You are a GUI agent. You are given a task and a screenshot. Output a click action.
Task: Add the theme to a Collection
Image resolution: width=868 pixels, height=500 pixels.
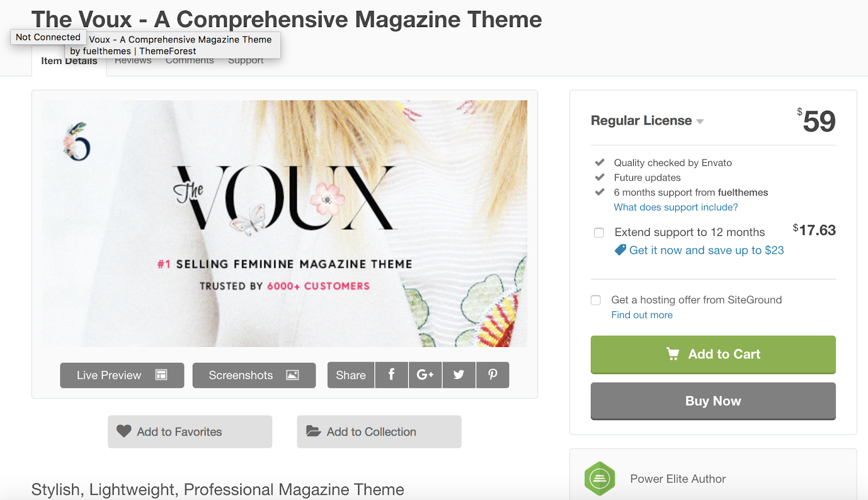[379, 432]
